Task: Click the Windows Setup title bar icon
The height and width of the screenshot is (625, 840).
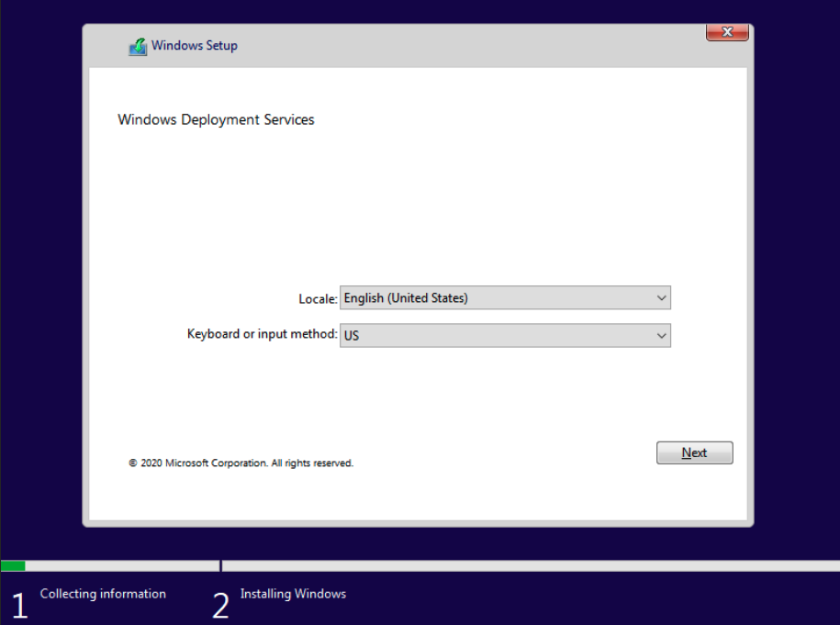Action: (x=138, y=47)
